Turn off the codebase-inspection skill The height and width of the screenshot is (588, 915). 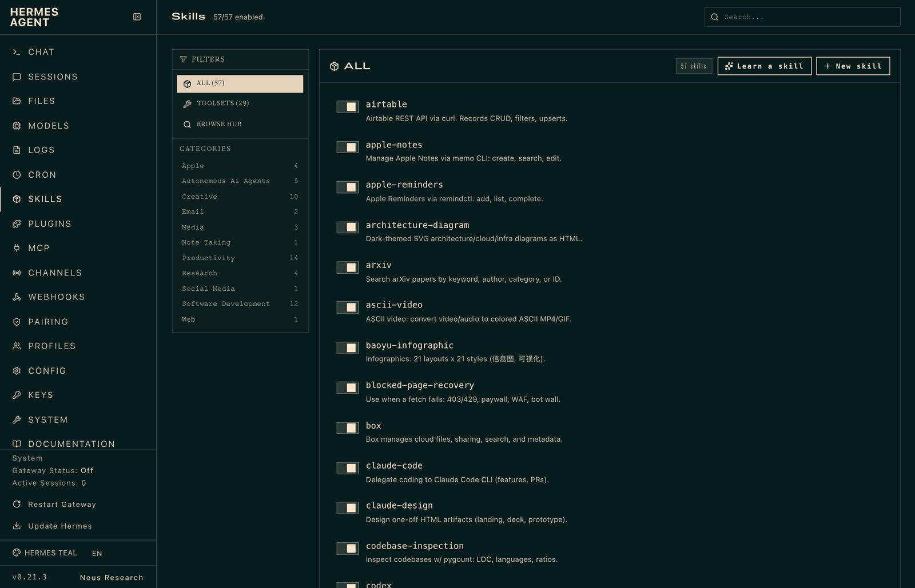(347, 548)
